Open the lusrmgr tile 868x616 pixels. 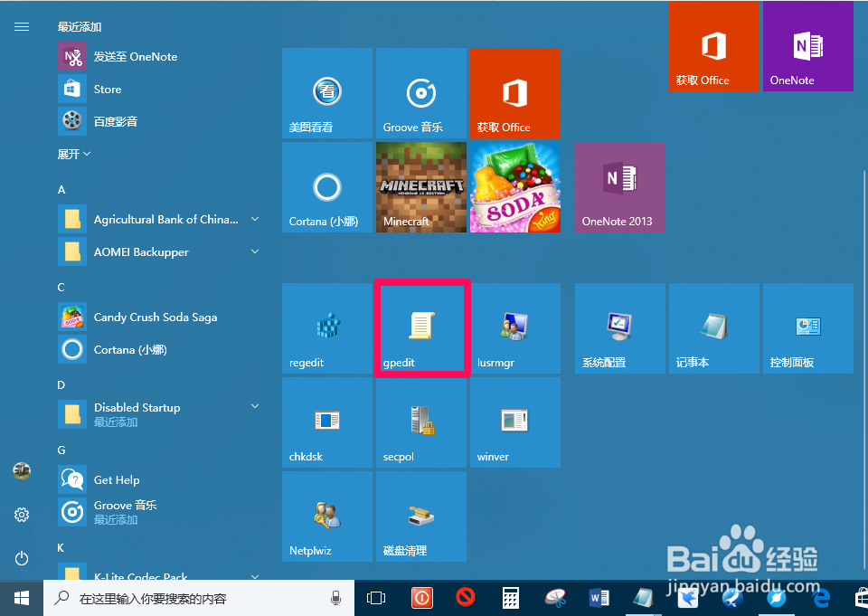tap(514, 328)
